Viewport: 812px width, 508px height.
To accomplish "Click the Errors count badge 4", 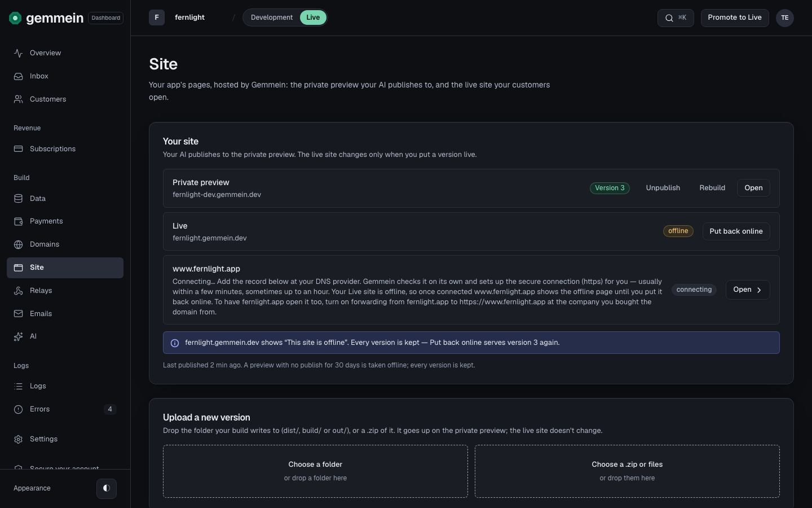I will coord(110,409).
